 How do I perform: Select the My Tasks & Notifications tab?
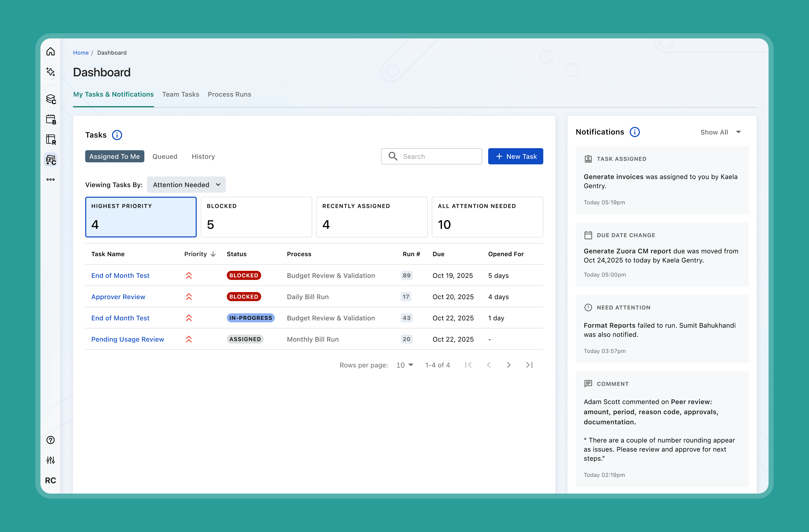[114, 94]
